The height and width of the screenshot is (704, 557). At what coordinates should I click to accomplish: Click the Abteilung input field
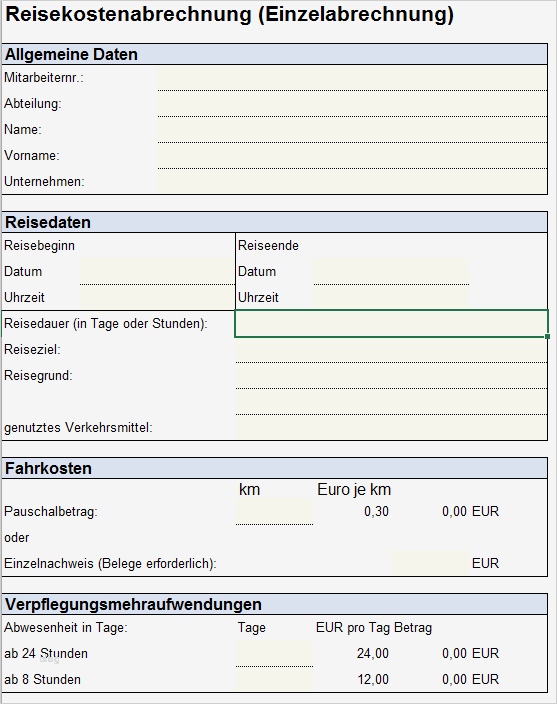[x=352, y=104]
